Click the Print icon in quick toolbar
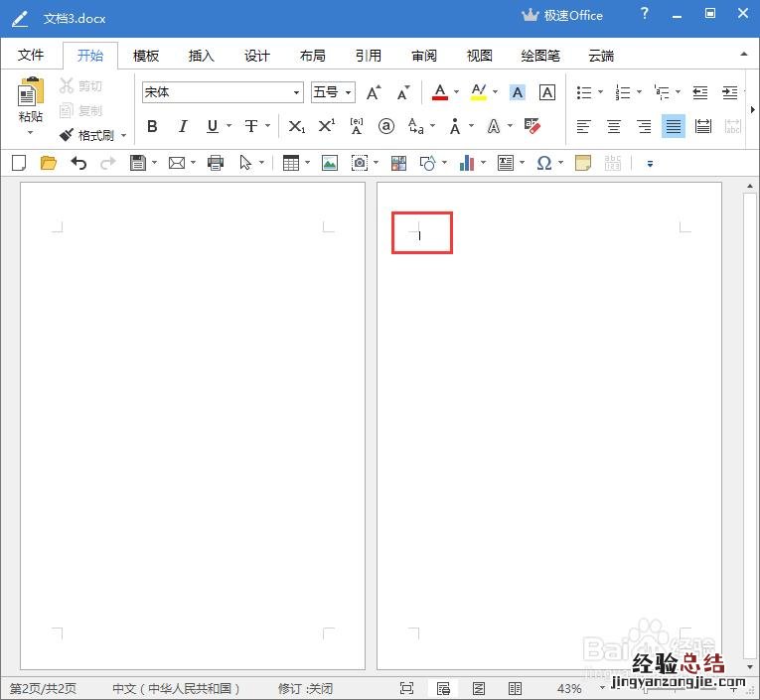This screenshot has height=700, width=760. click(216, 163)
